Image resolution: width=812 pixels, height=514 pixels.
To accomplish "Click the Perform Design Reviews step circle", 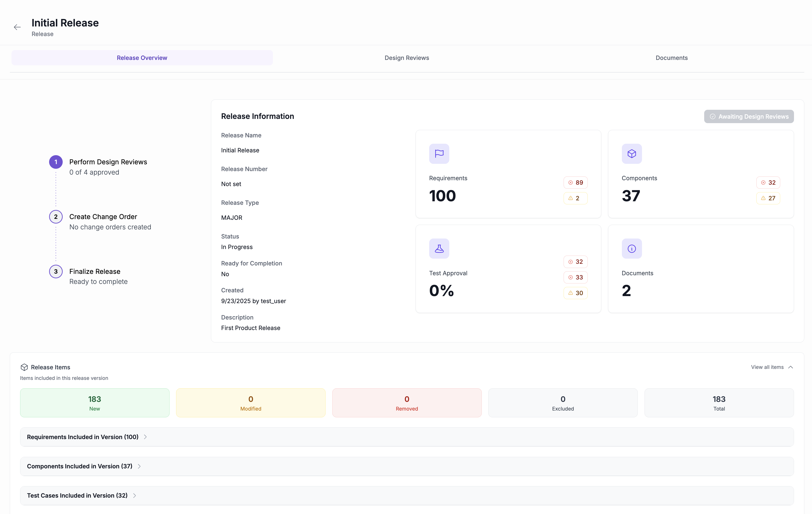I will (56, 162).
